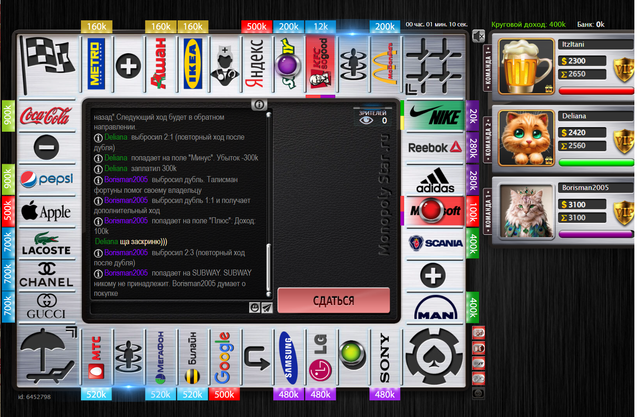Screen dimensions: 640x417
Task: Click ItzItani's red timer bar
Action: 596,91
